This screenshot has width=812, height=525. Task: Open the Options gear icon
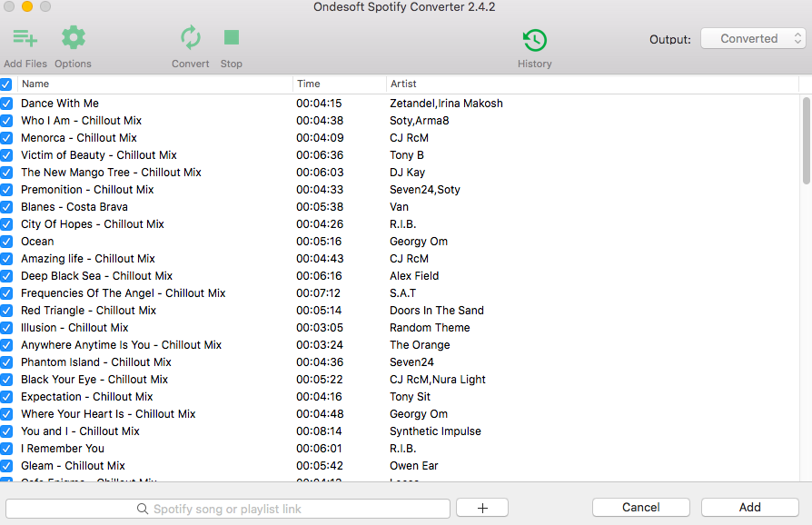tap(73, 38)
